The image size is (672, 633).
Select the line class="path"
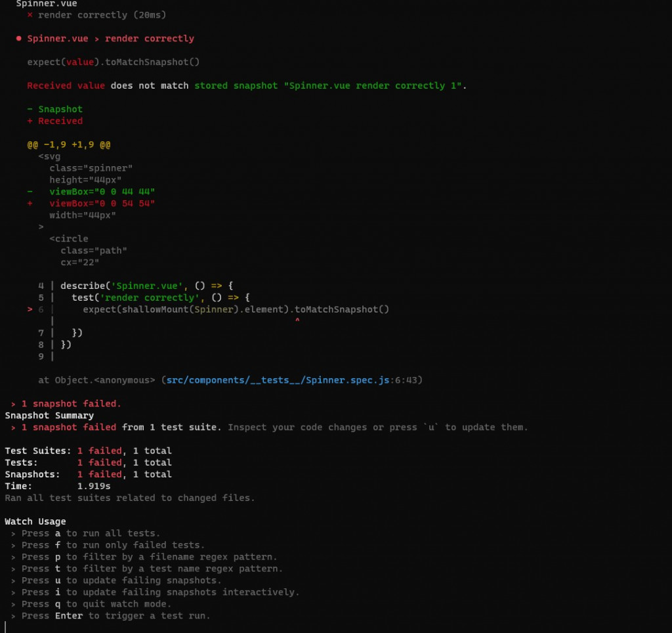pyautogui.click(x=93, y=250)
